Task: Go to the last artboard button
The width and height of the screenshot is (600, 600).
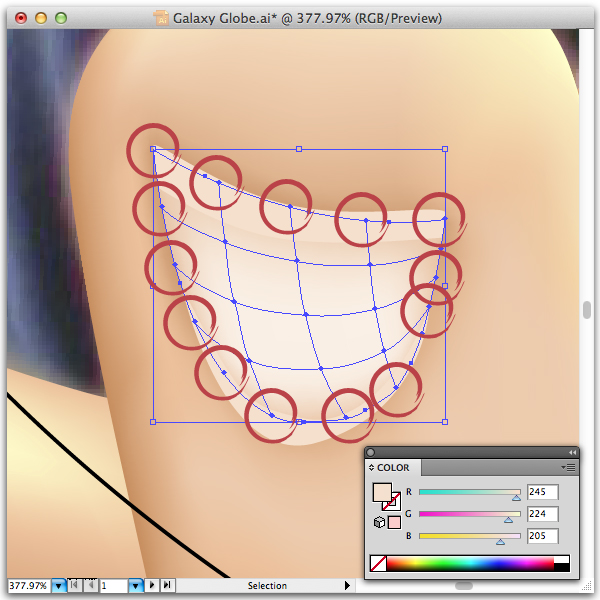Action: pyautogui.click(x=168, y=585)
